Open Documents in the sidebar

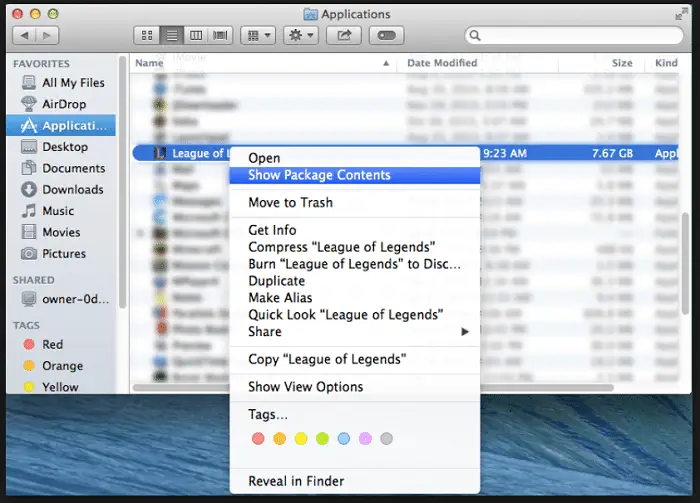(x=63, y=168)
